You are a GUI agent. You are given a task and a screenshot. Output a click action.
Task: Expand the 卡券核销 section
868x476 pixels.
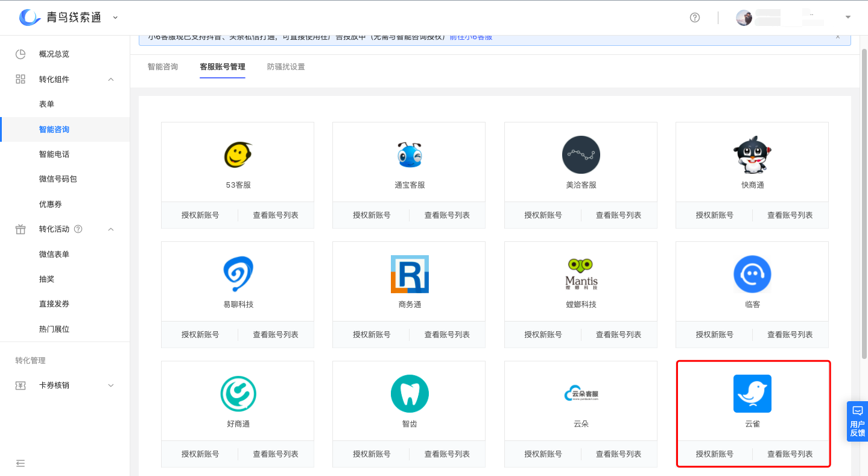(110, 385)
